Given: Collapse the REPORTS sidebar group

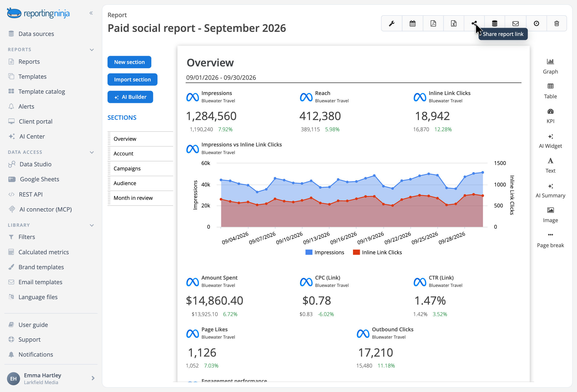Looking at the screenshot, I should coord(92,50).
